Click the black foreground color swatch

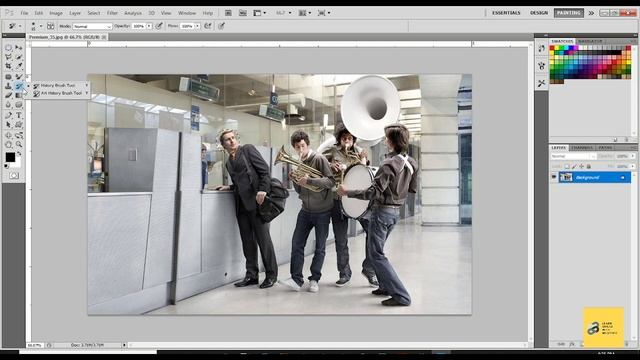coord(10,157)
